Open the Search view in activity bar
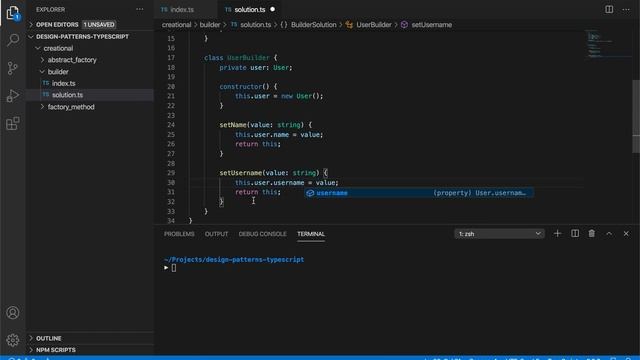 click(x=13, y=40)
